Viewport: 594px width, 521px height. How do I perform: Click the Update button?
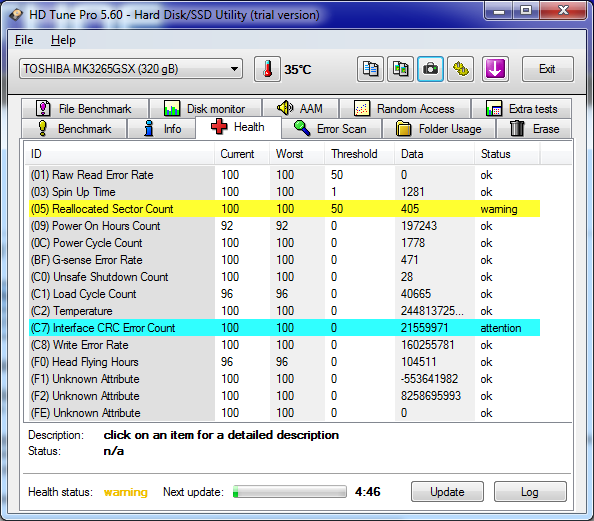[x=447, y=492]
